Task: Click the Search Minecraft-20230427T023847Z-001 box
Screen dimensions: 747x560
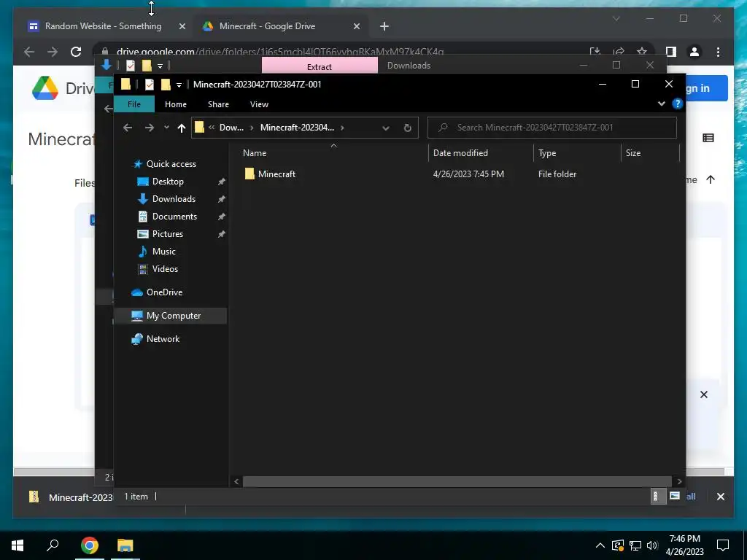Action: (x=552, y=127)
